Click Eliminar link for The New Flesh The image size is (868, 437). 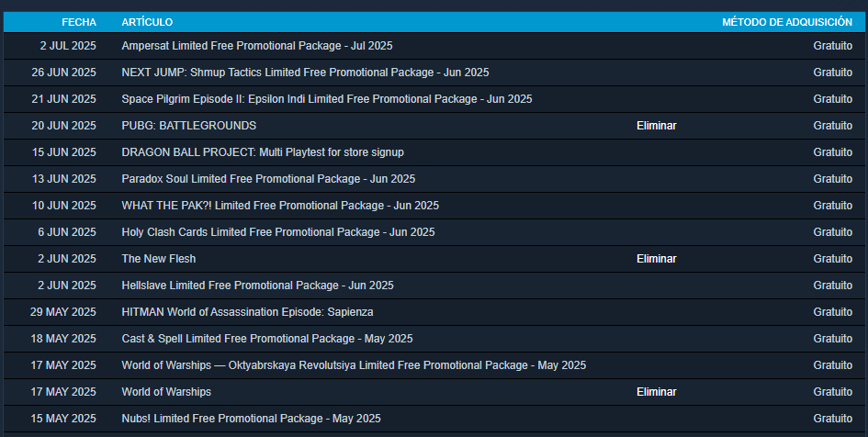click(x=656, y=259)
